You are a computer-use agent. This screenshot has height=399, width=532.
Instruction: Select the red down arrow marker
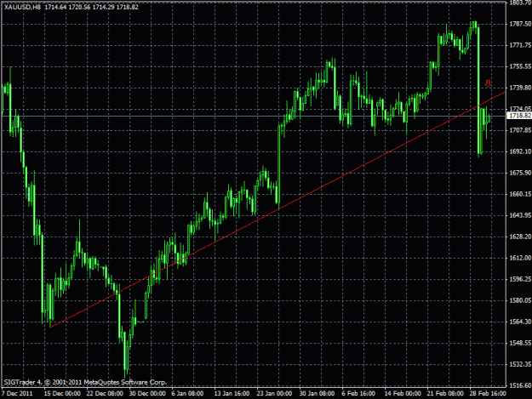pos(488,83)
